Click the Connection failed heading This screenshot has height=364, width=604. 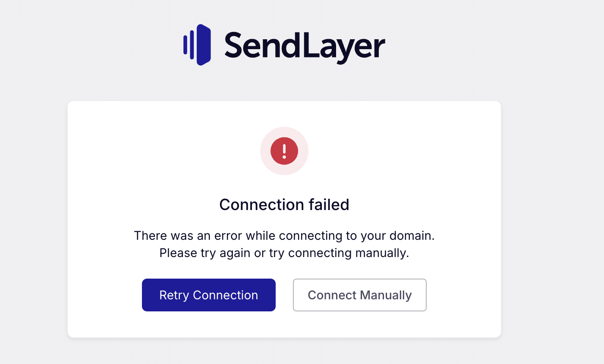(284, 204)
